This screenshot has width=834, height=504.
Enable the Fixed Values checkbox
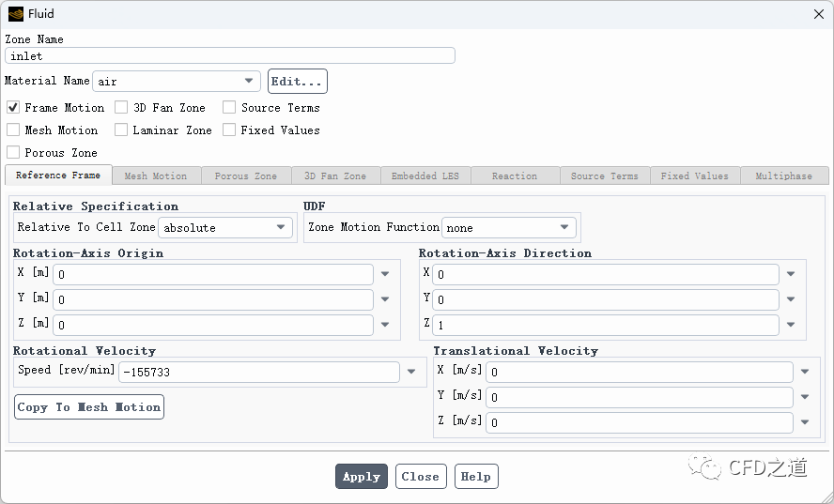click(229, 130)
